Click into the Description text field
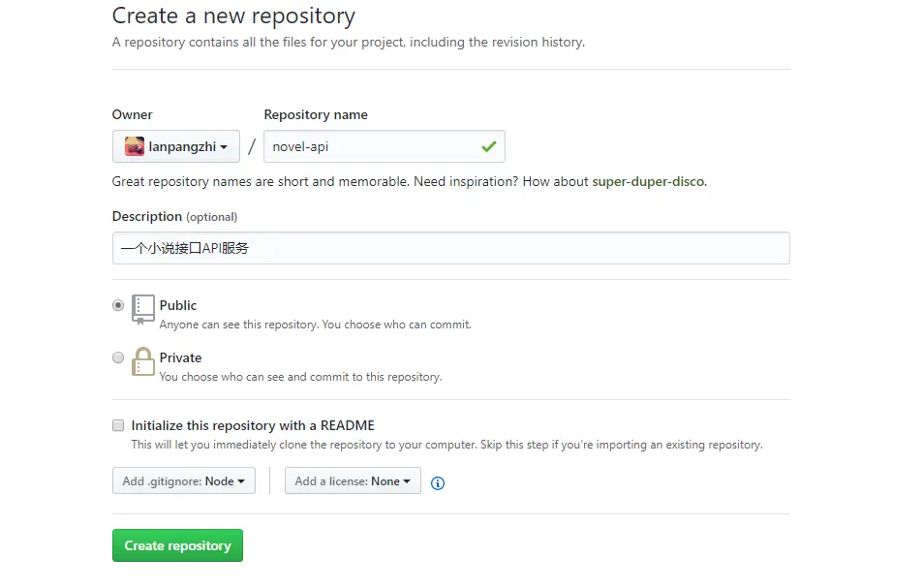 pos(450,248)
